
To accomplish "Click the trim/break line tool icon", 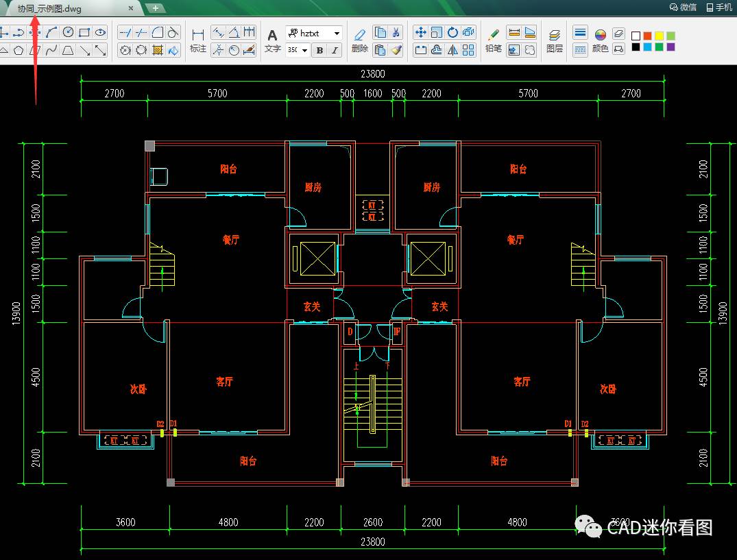I will (141, 32).
